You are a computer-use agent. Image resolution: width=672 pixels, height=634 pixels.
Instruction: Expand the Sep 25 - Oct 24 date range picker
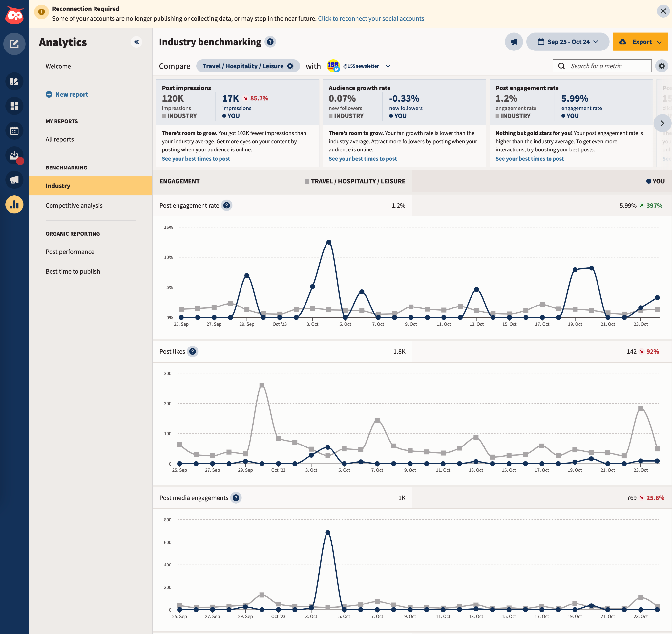(568, 42)
